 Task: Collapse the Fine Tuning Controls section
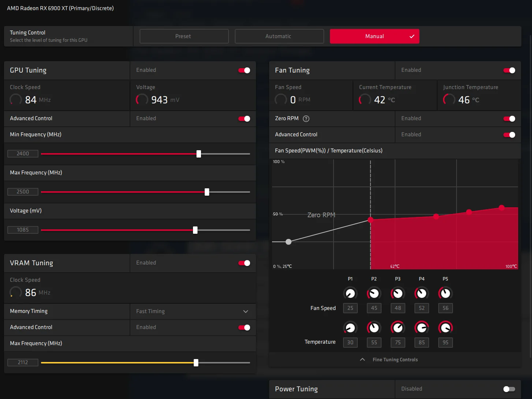click(x=362, y=359)
